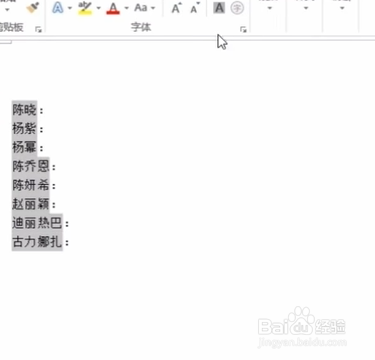Expand font color dropdown arrow
375x360 pixels.
[126, 8]
